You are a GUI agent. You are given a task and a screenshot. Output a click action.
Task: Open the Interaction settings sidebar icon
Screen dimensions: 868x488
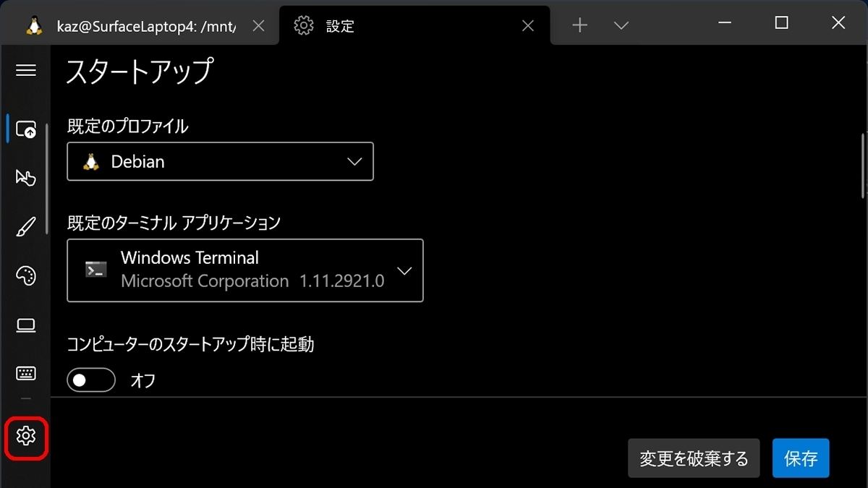(26, 178)
